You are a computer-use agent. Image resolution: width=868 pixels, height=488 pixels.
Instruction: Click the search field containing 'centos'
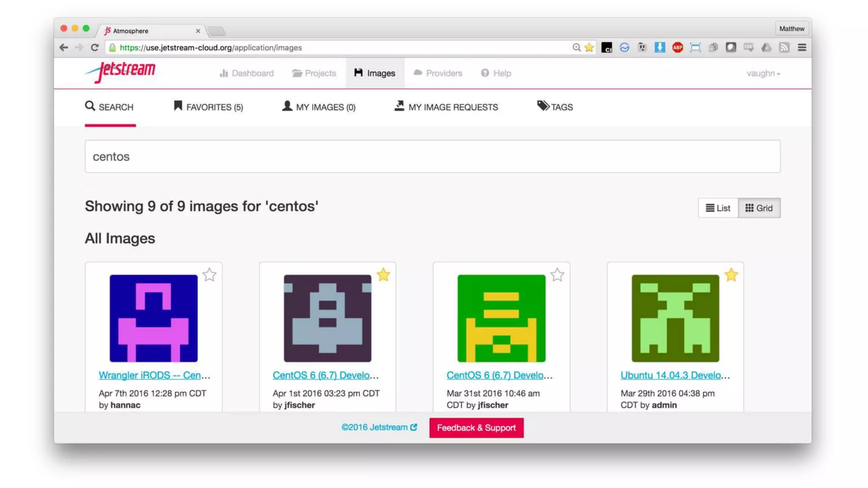[432, 156]
